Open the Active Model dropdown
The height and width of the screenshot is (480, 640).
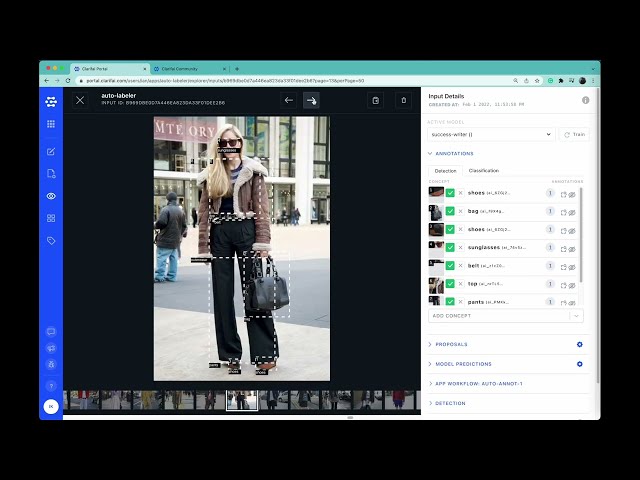pos(491,134)
